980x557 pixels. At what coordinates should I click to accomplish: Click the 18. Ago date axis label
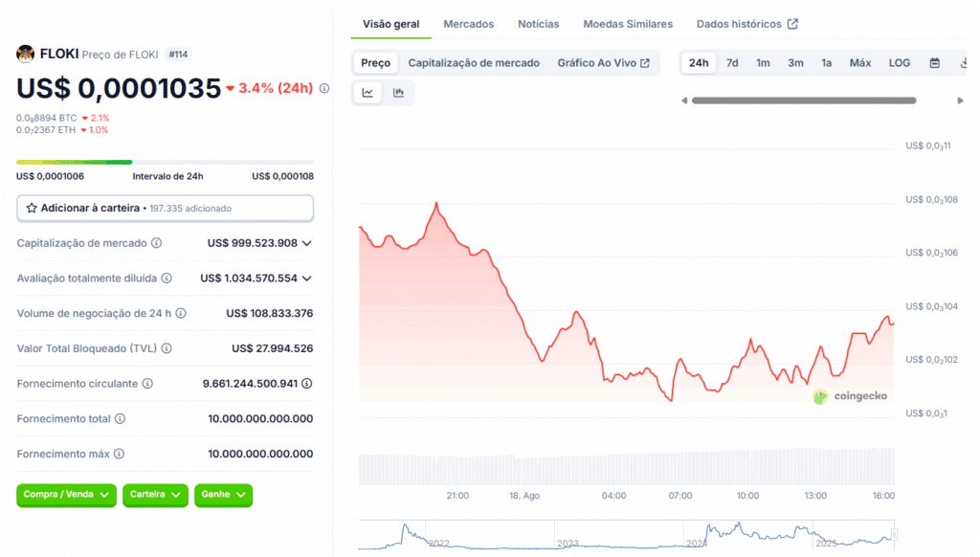[524, 495]
